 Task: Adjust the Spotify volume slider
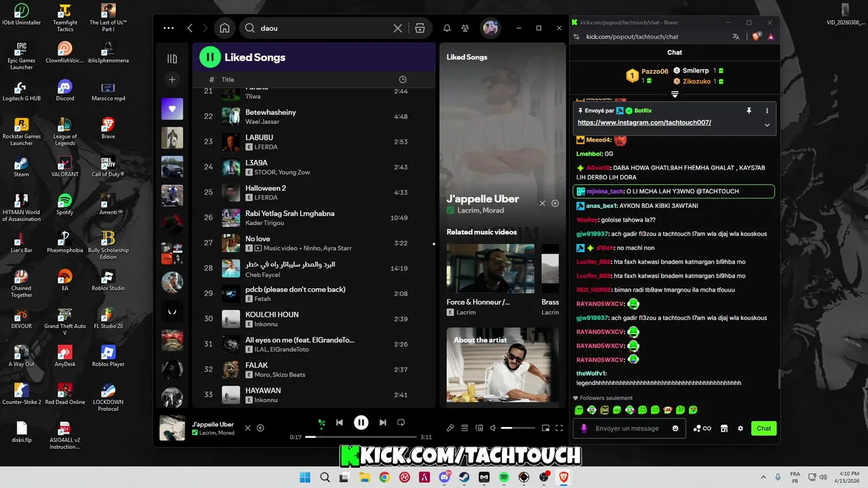517,428
